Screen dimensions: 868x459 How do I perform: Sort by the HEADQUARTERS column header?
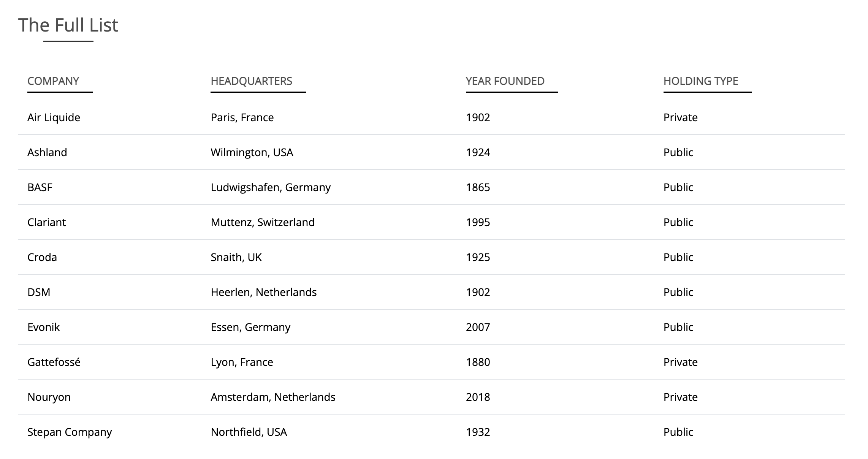(x=251, y=81)
